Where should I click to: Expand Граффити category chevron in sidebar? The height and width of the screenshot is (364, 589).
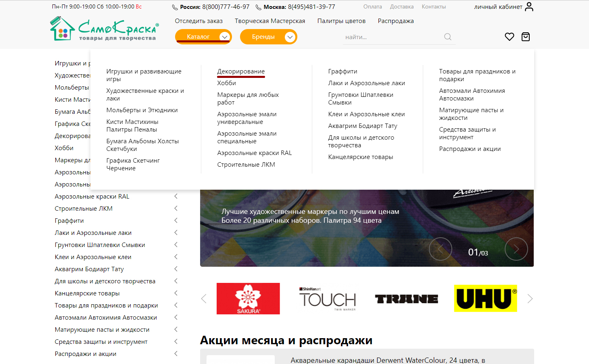[x=176, y=220]
